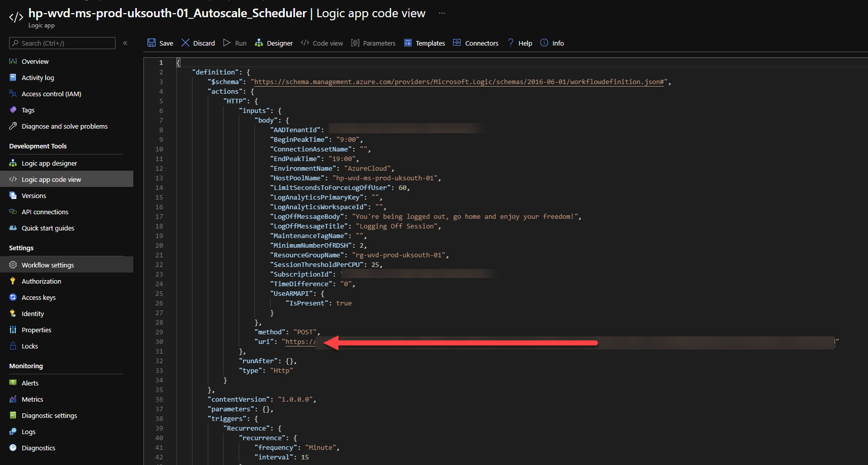Click line number 30 in the gutter

pyautogui.click(x=159, y=341)
